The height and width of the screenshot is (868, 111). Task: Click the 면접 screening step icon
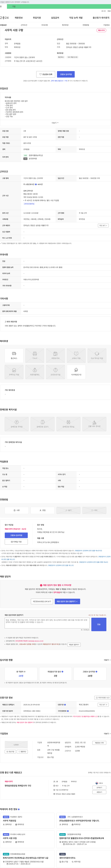click(43, 510)
